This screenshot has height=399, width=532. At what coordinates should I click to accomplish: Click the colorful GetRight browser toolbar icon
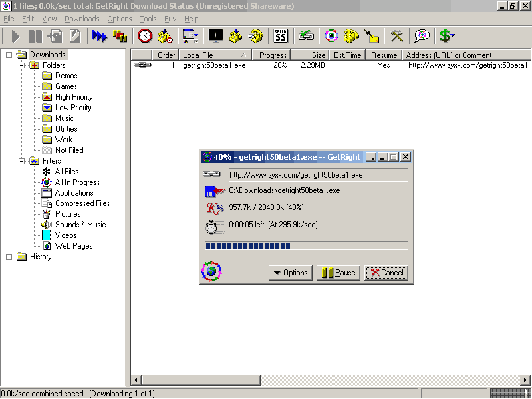pyautogui.click(x=331, y=36)
